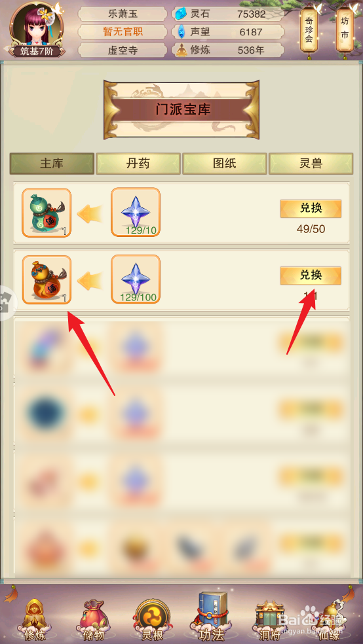Click 兑换 for the orange gourd
The width and height of the screenshot is (363, 644).
tap(311, 276)
